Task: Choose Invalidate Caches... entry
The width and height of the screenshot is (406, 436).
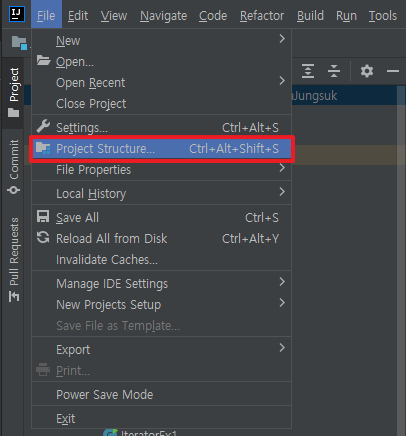Action: (x=162, y=259)
